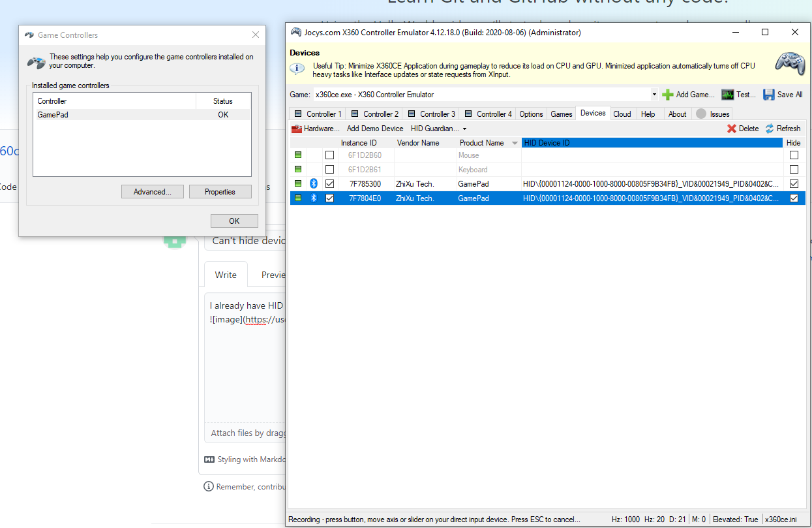812x528 pixels.
Task: Click the Save All floppy disk icon
Action: click(769, 95)
